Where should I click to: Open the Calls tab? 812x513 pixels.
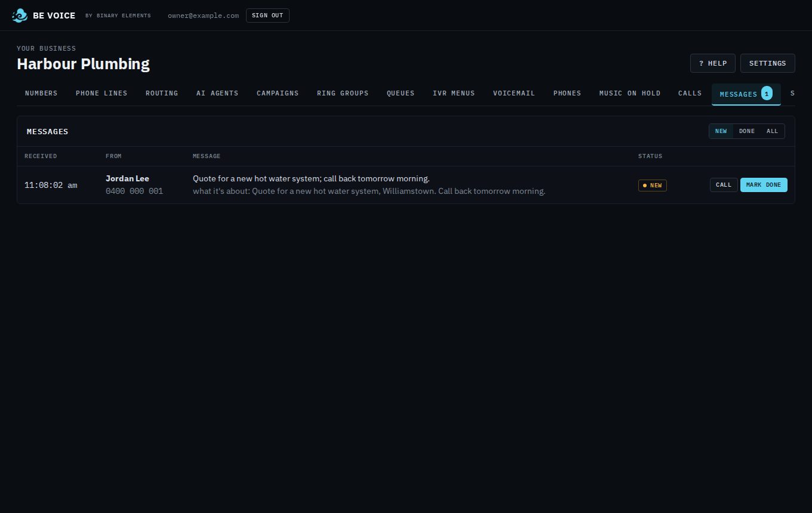point(690,93)
